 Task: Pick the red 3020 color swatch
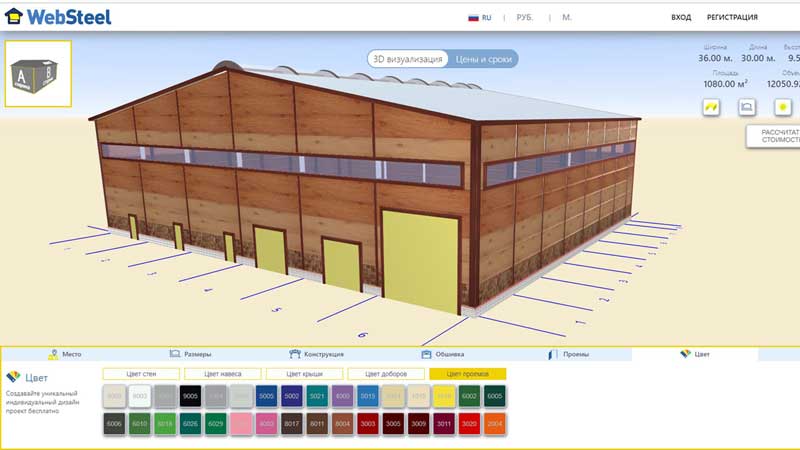tap(469, 424)
